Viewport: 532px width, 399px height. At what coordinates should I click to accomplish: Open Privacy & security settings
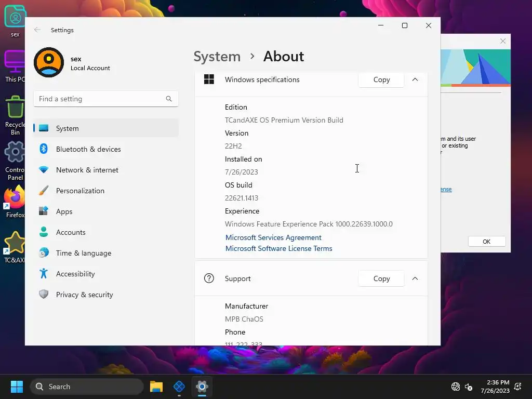(x=106, y=295)
